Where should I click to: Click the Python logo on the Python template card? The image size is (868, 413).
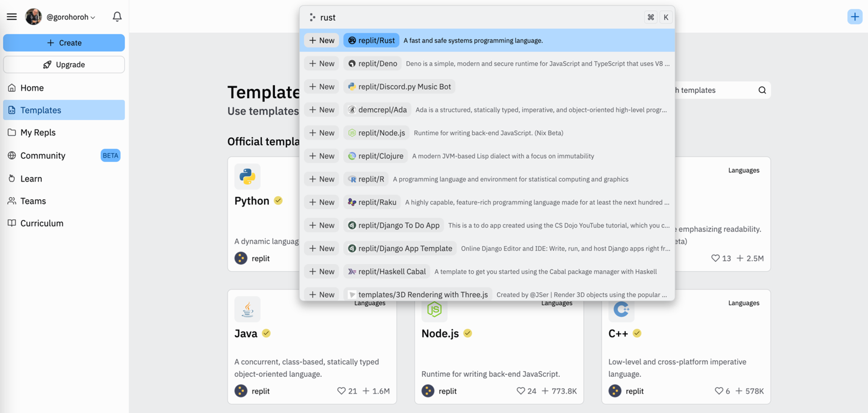coord(247,176)
